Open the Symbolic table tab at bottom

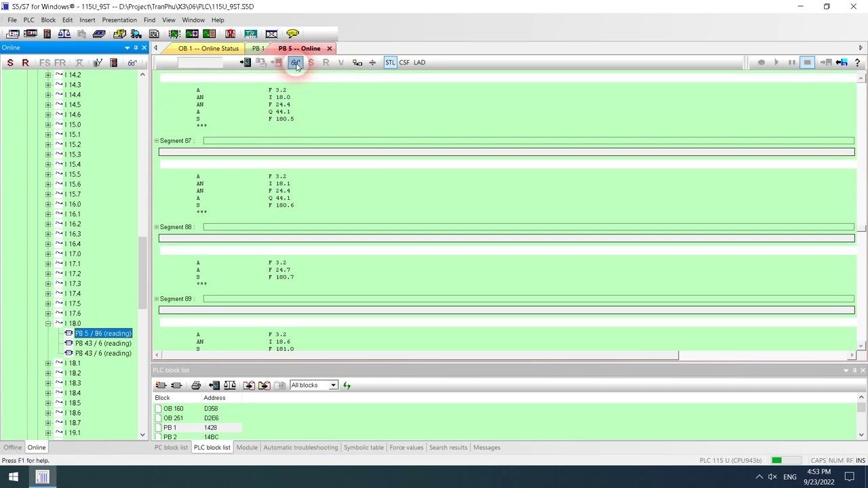pos(363,447)
